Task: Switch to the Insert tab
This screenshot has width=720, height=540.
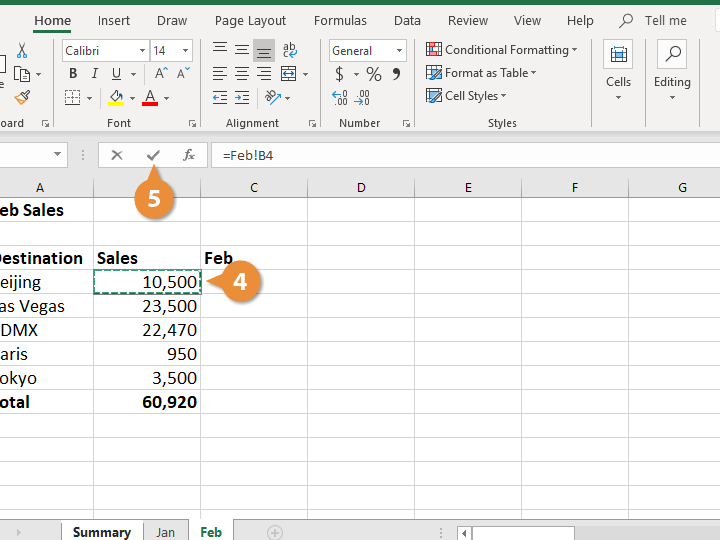Action: (x=113, y=21)
